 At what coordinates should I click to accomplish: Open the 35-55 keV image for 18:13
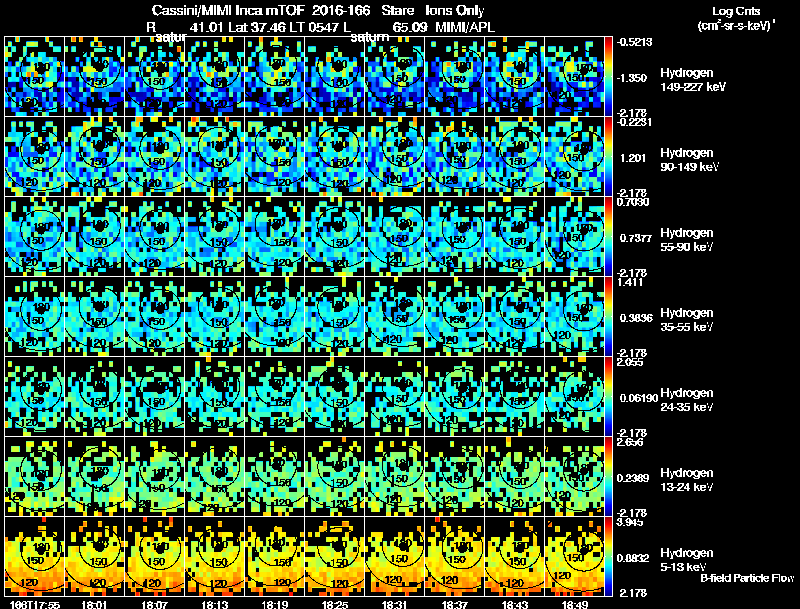pos(215,317)
